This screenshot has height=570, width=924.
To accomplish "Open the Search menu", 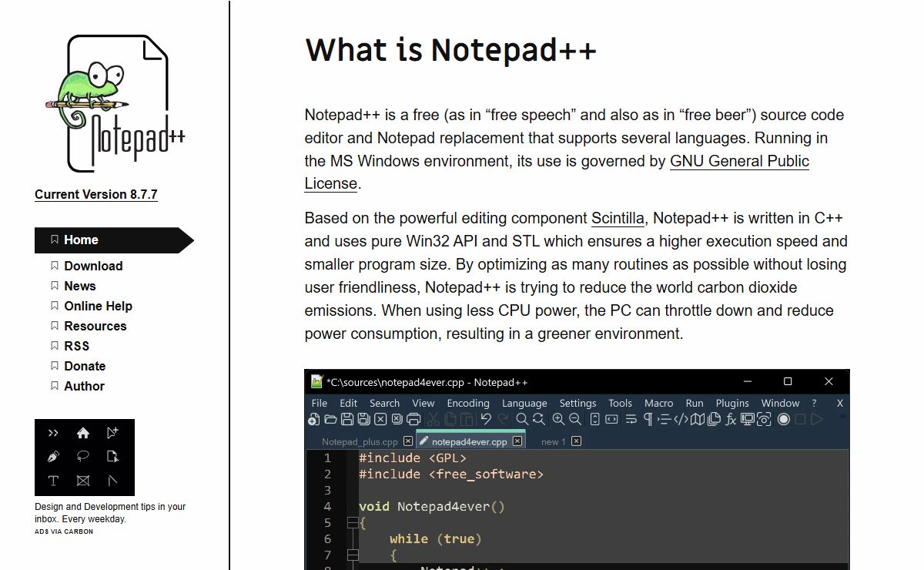I will point(384,403).
